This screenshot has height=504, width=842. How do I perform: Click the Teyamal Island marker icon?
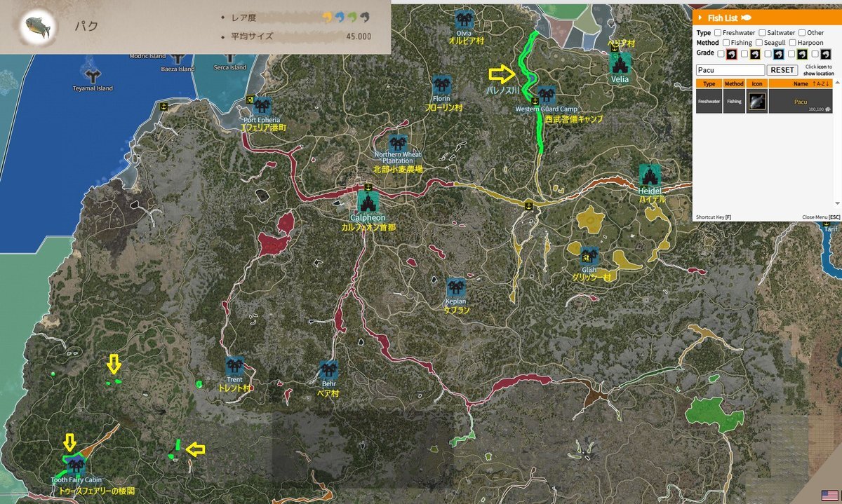(92, 75)
